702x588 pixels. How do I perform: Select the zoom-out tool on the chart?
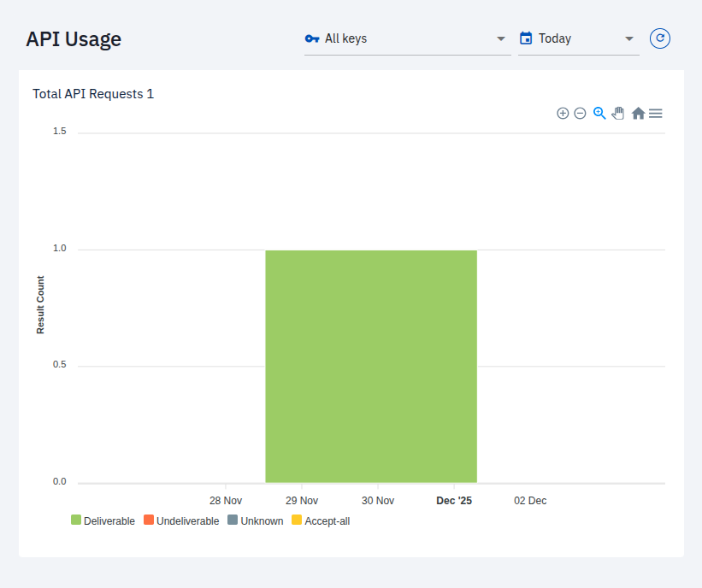[581, 113]
